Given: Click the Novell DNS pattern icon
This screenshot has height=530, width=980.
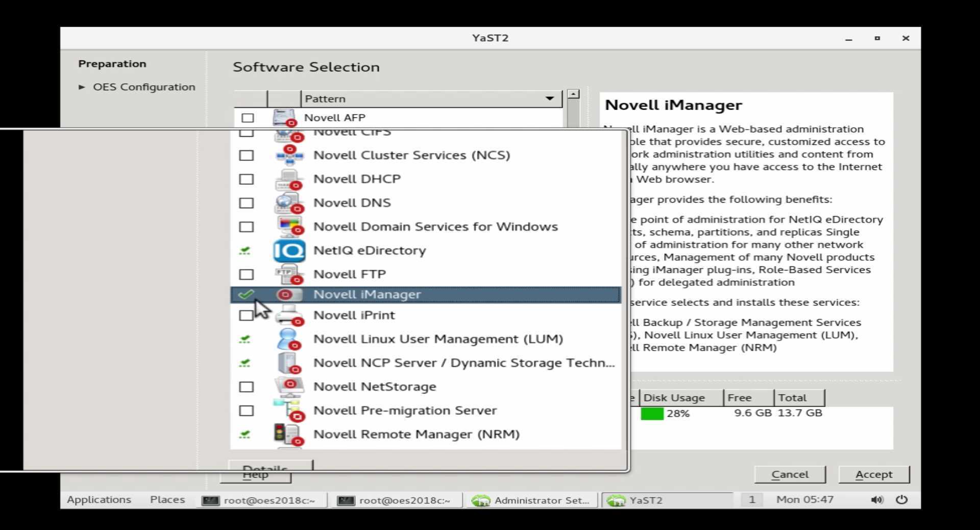Looking at the screenshot, I should (289, 203).
